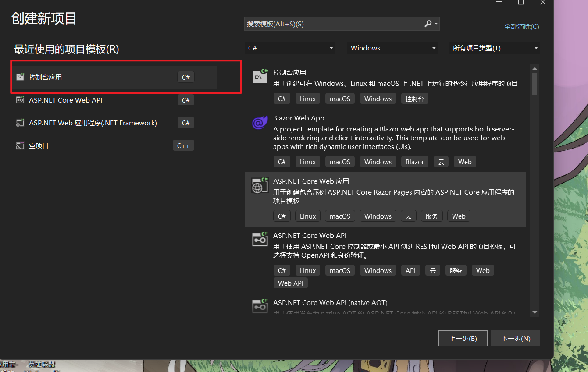Click the template list scrollbar thumb

pyautogui.click(x=535, y=84)
